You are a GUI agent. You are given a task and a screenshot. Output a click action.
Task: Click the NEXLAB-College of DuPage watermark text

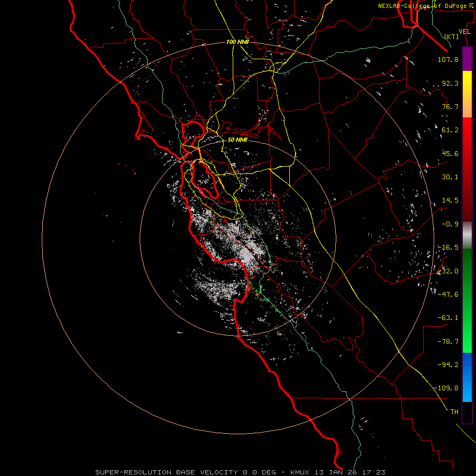[x=426, y=6]
